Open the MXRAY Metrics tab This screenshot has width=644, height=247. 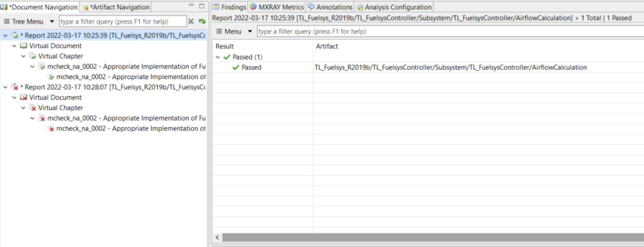(277, 7)
